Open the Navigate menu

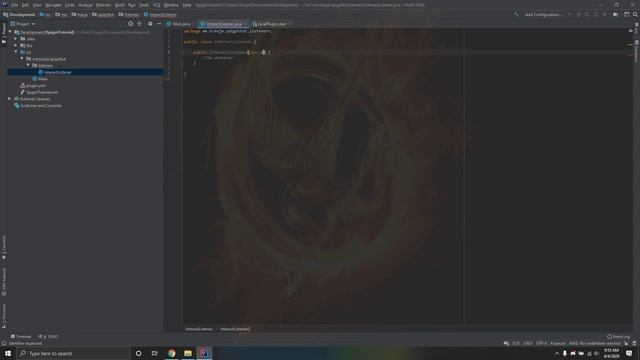coord(53,5)
